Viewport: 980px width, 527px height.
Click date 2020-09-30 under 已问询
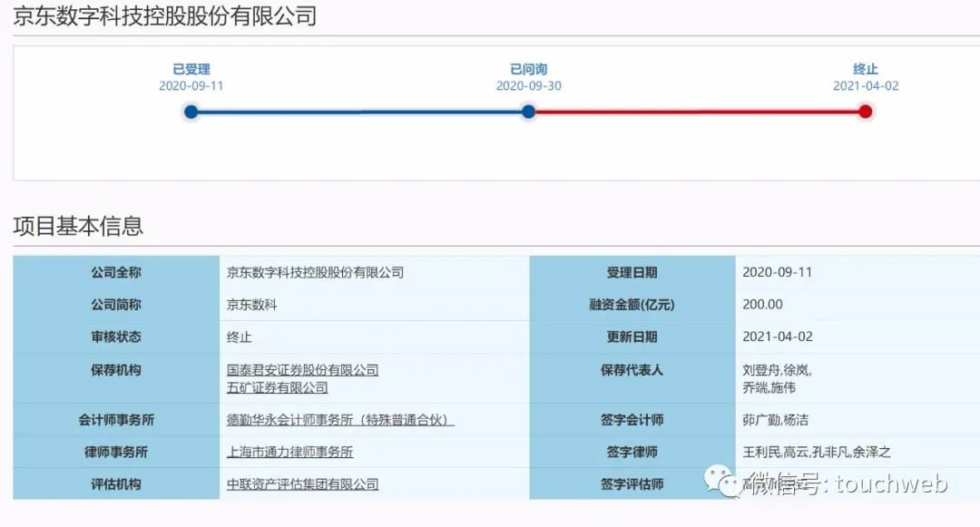coord(529,85)
